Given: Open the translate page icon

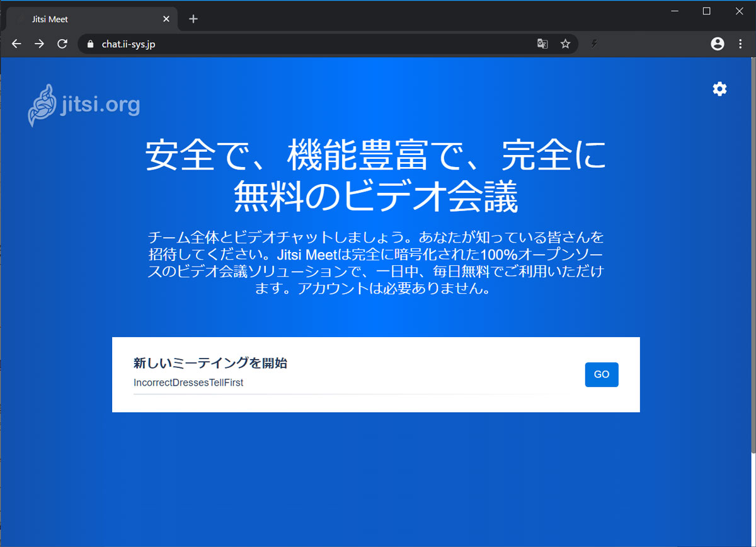Looking at the screenshot, I should click(542, 44).
